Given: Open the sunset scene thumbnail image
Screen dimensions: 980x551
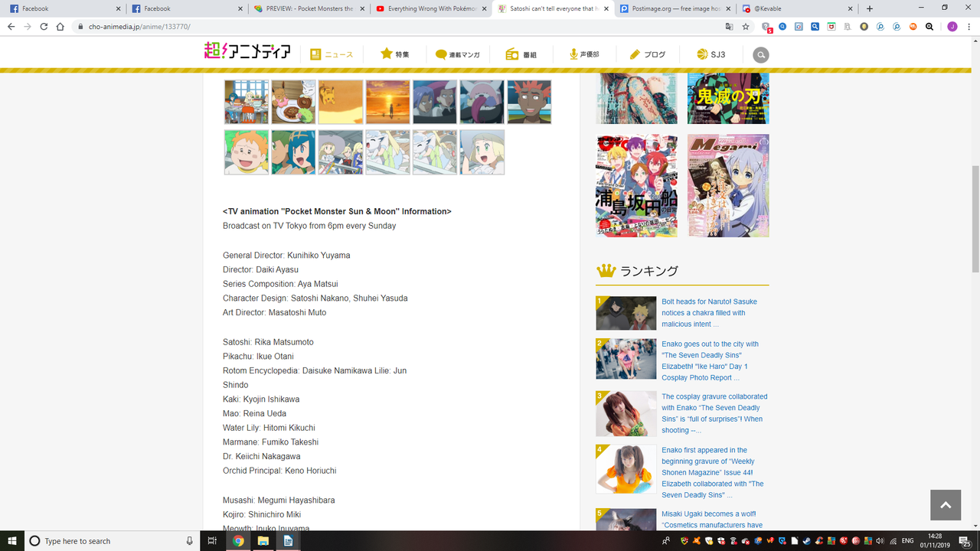Looking at the screenshot, I should [x=387, y=102].
